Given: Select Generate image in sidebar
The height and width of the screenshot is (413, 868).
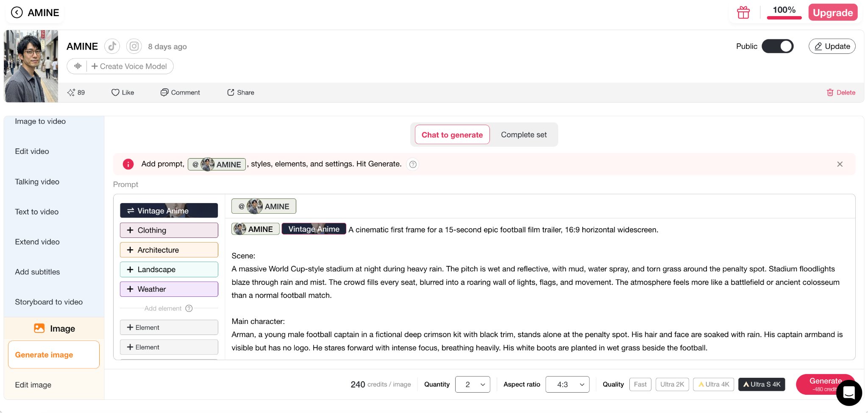Looking at the screenshot, I should pos(54,354).
